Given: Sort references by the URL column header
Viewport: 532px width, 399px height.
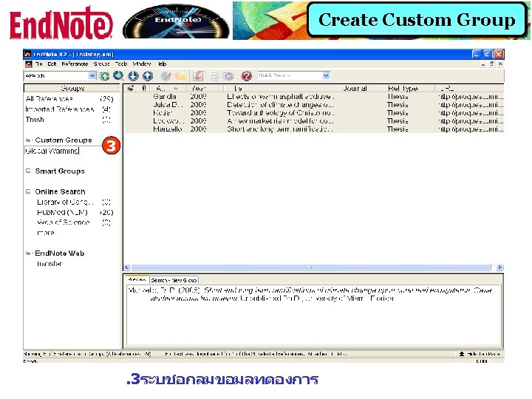Looking at the screenshot, I should (469, 88).
